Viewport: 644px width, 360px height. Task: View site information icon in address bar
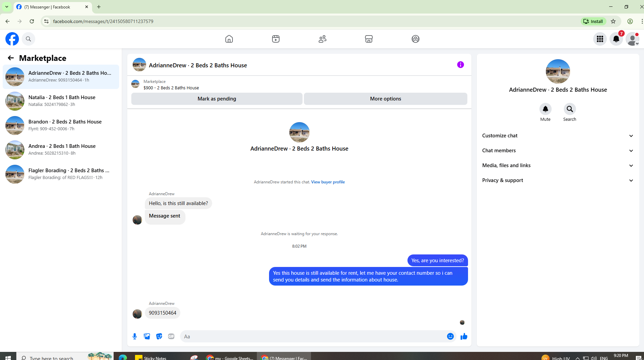[46, 21]
